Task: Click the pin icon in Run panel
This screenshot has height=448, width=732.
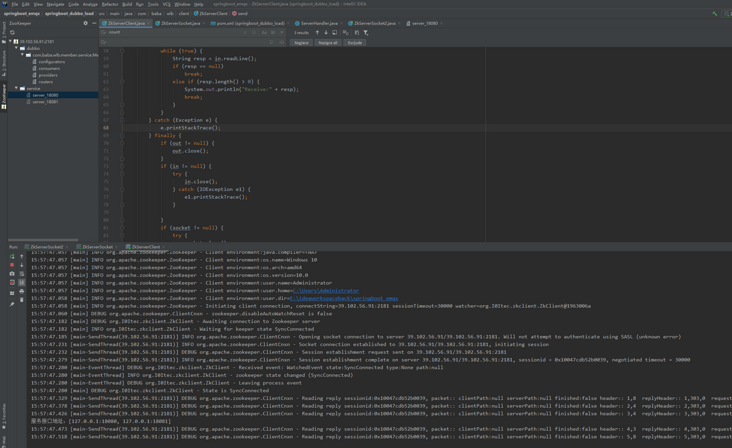Action: (12, 304)
